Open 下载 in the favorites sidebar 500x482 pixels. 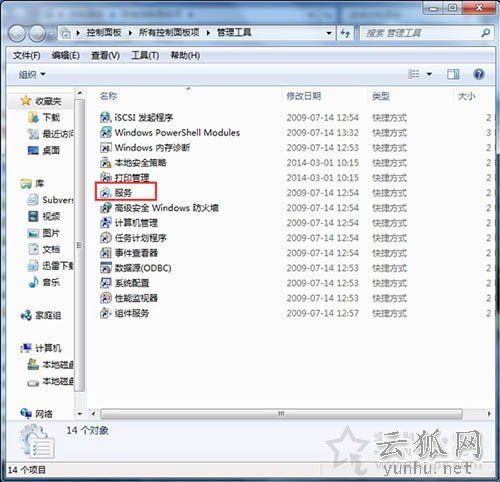pos(44,117)
